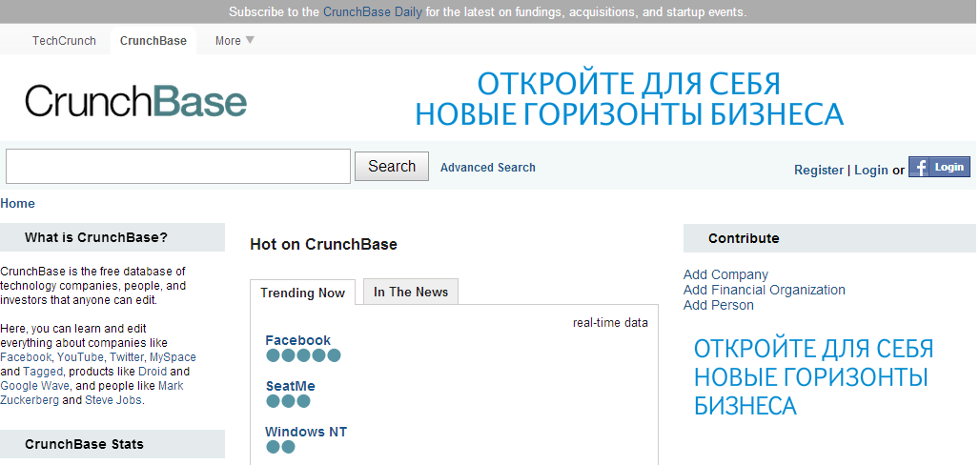Open trending Facebook entry
Screen dimensions: 980x465
coord(298,340)
